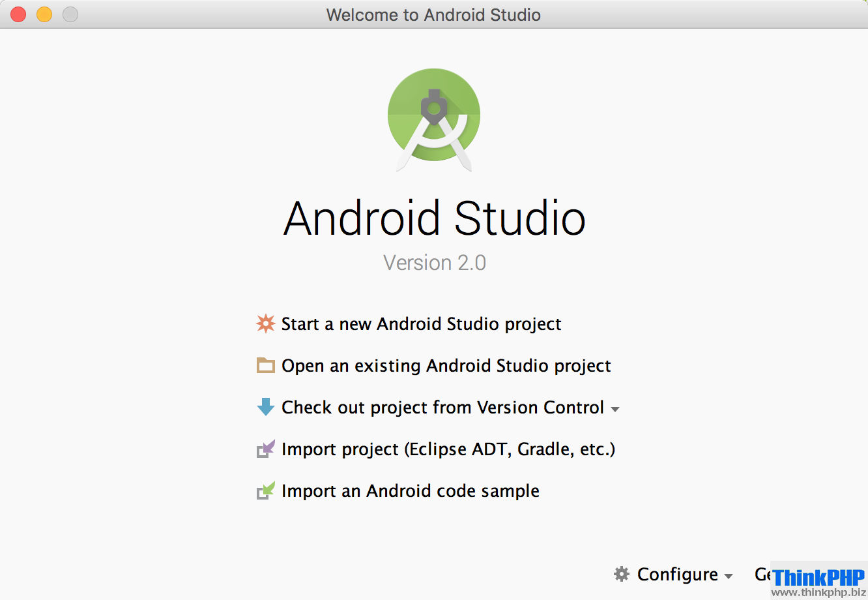Screen dimensions: 868x600
Task: Open the Configure menu label
Action: (678, 575)
